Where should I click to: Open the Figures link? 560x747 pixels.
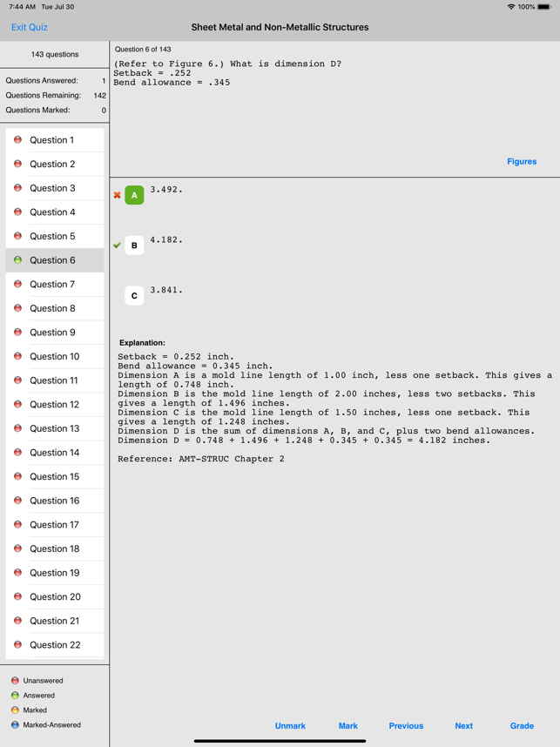pyautogui.click(x=522, y=161)
